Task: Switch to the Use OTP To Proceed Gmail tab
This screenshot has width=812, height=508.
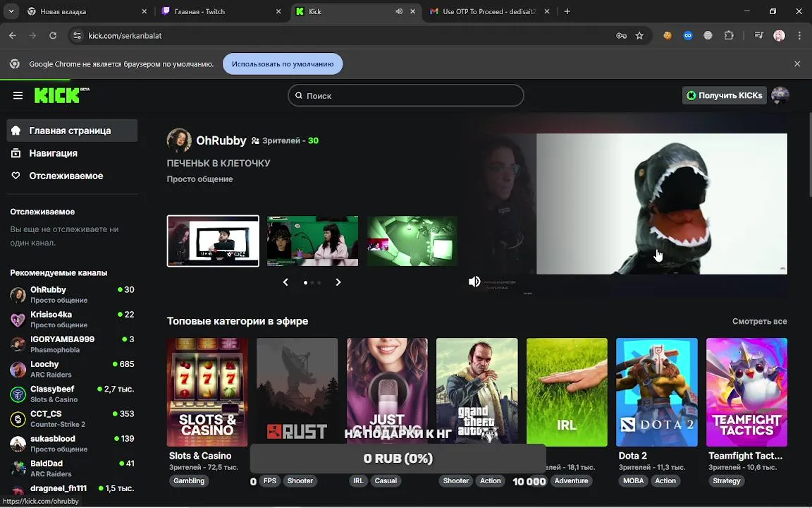Action: click(x=490, y=11)
